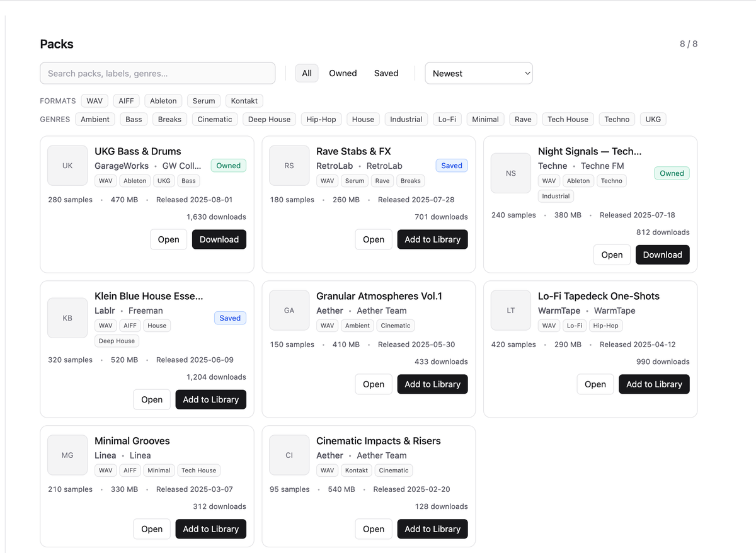Open the Lo-Fi Tapedeck One-Shots pack
This screenshot has height=553, width=756.
click(x=595, y=384)
